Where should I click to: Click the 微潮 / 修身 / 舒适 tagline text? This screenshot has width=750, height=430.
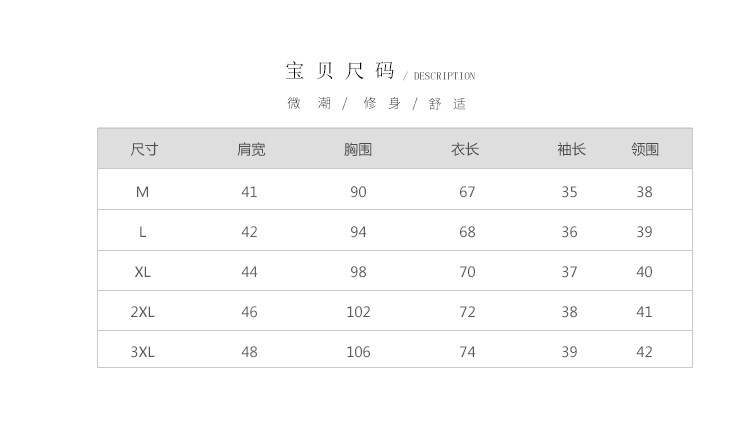[377, 103]
